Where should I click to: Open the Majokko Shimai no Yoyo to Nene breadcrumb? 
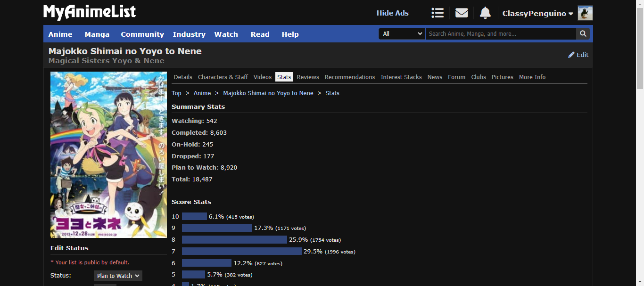click(x=268, y=93)
